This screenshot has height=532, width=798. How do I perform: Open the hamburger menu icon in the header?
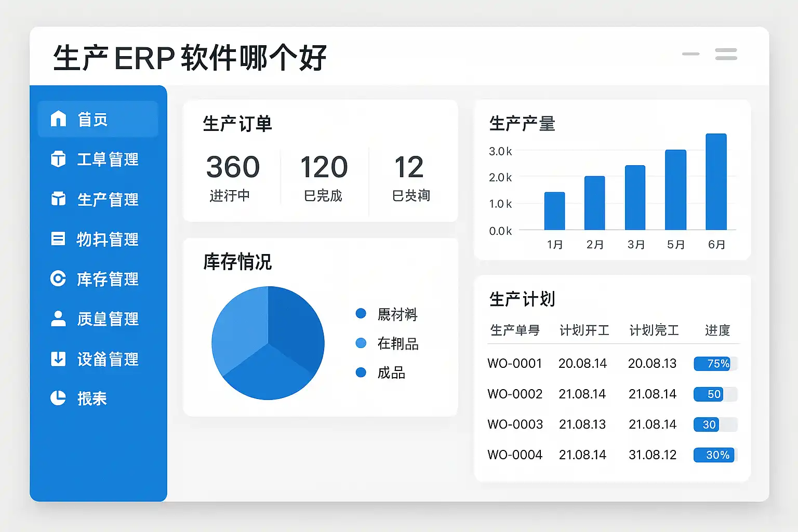(726, 54)
